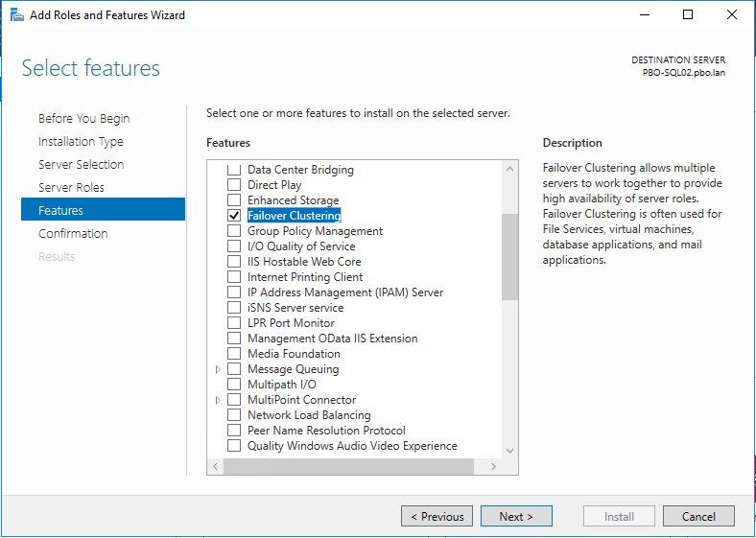The height and width of the screenshot is (538, 756).
Task: Check Network Load Balancing
Action: coord(234,415)
